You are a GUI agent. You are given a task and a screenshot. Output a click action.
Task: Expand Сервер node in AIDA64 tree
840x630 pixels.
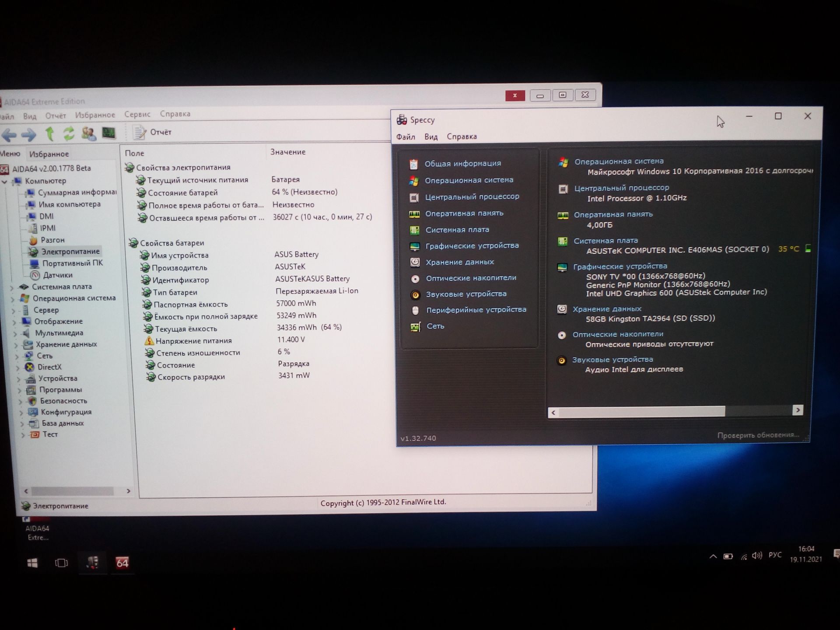(14, 311)
